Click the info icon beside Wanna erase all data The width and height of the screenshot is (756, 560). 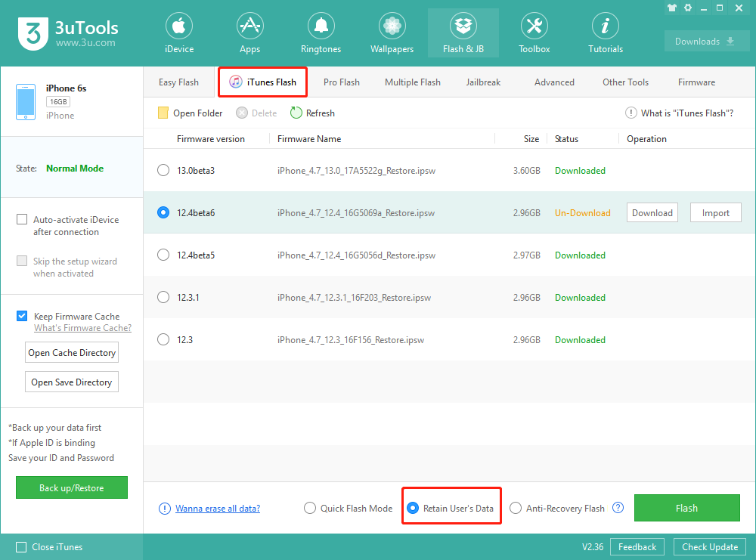tap(164, 509)
